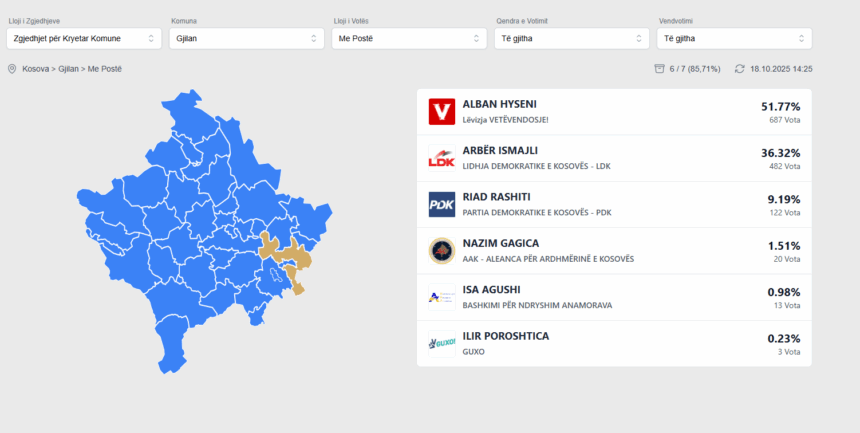860x433 pixels.
Task: Click the PDK party logo icon
Action: click(x=441, y=204)
